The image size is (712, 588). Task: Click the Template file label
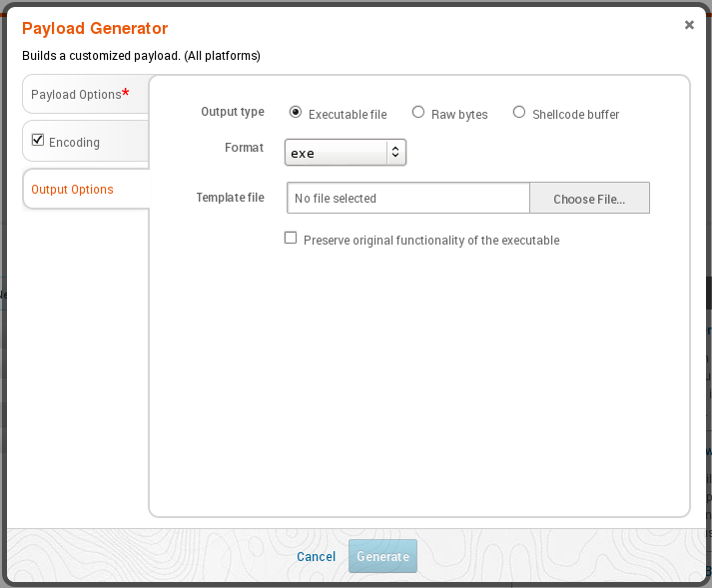coord(230,198)
